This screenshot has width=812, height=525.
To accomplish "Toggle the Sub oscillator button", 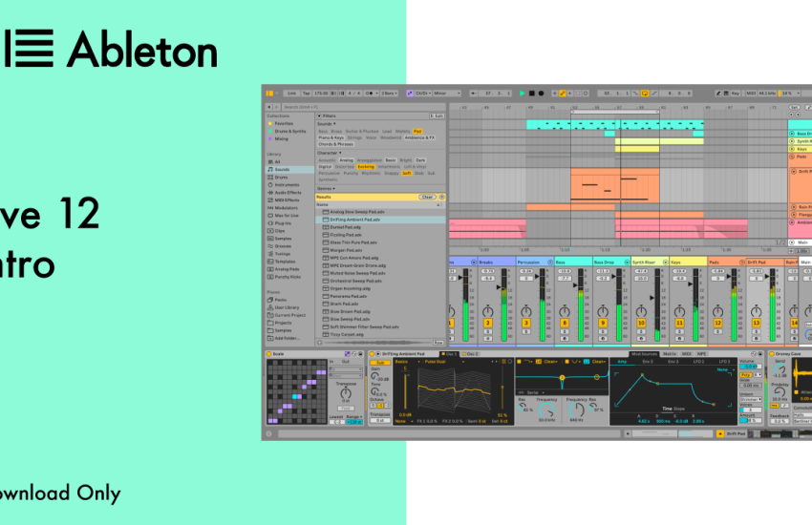I will tap(380, 363).
